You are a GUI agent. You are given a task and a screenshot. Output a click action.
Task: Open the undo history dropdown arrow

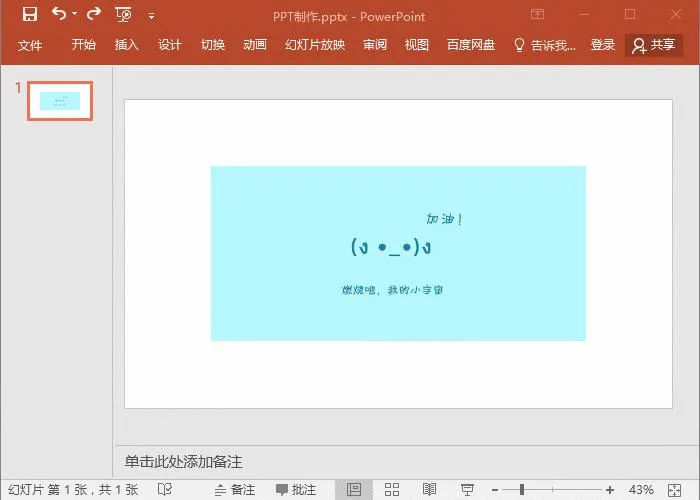pyautogui.click(x=73, y=15)
